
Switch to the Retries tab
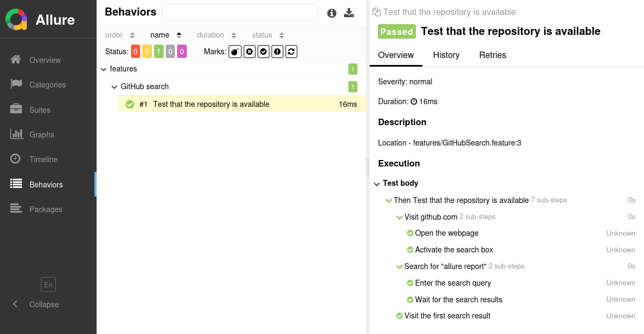pos(492,55)
